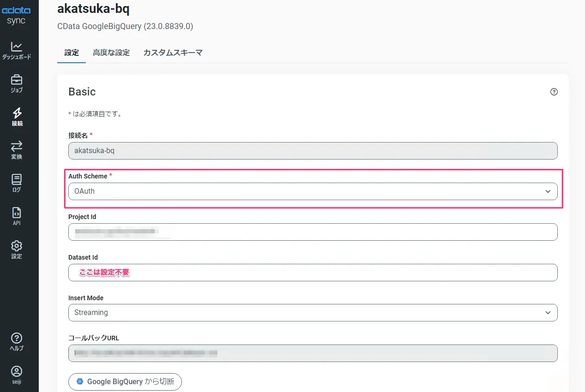
Task: Open the 変換 transformations sidebar icon
Action: [x=17, y=150]
